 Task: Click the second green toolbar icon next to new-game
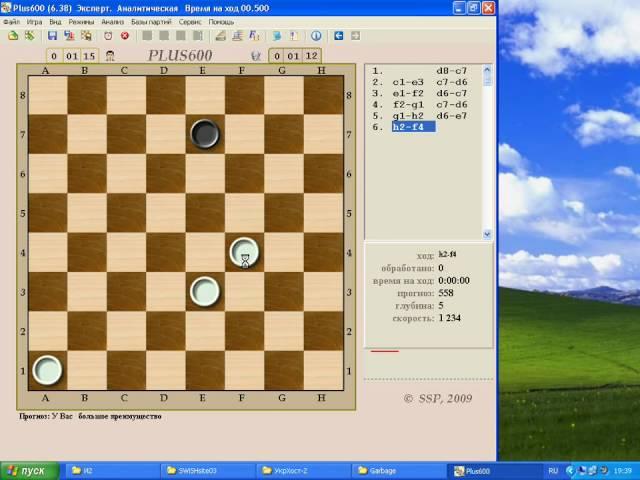29,36
